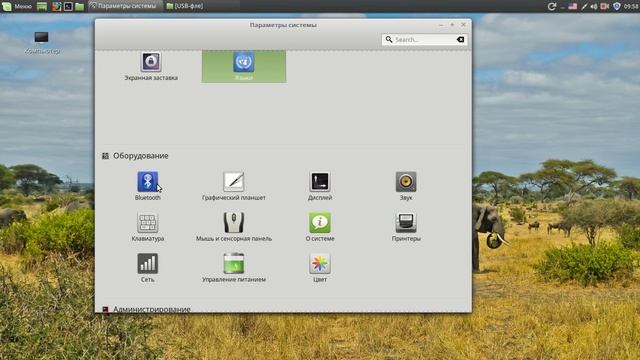Viewport: 640px width, 360px height.
Task: Open the file manager panel launcher
Action: tap(80, 6)
